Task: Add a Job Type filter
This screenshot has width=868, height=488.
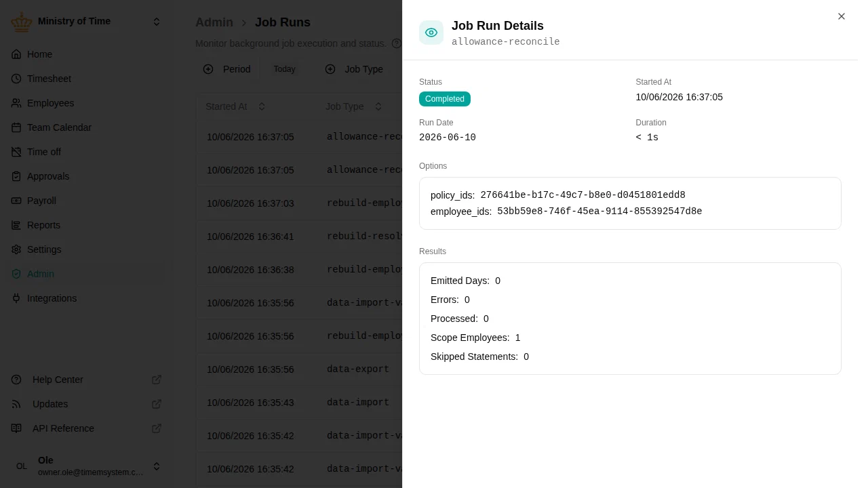Action: pos(355,69)
